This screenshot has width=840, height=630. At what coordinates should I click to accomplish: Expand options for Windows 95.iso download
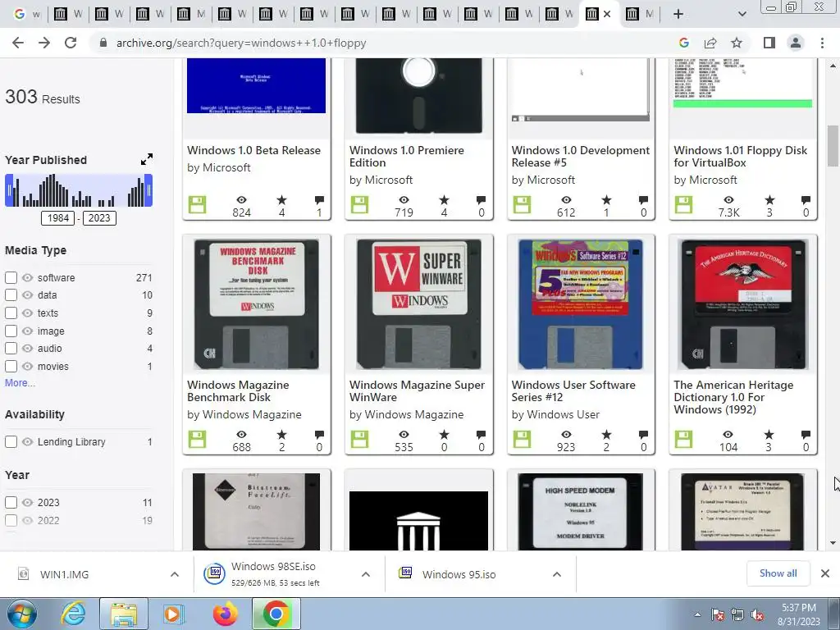(557, 574)
